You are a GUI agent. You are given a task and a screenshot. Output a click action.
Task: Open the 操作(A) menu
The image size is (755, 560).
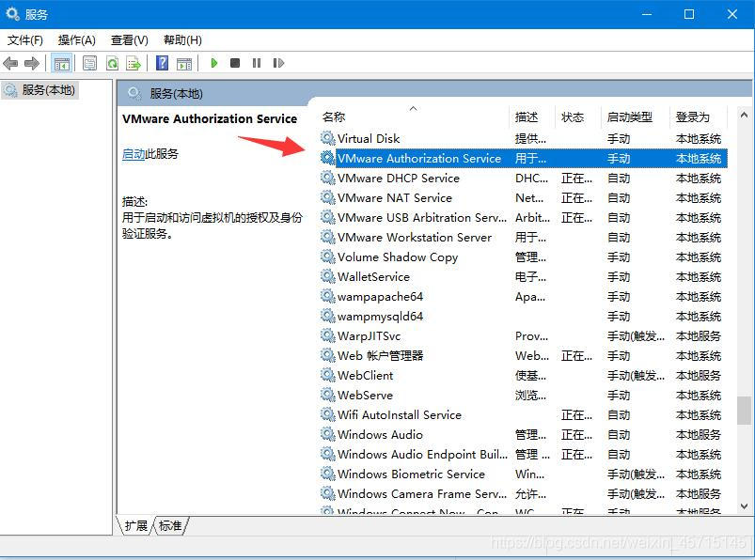coord(76,39)
